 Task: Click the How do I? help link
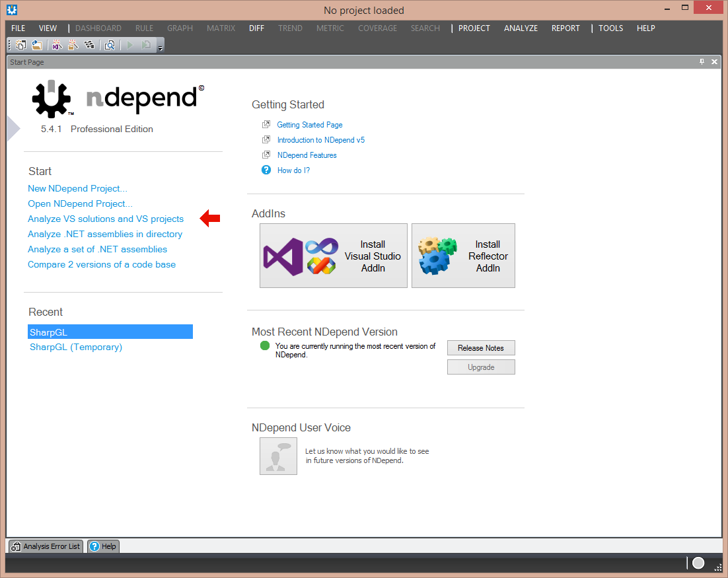[x=293, y=170]
